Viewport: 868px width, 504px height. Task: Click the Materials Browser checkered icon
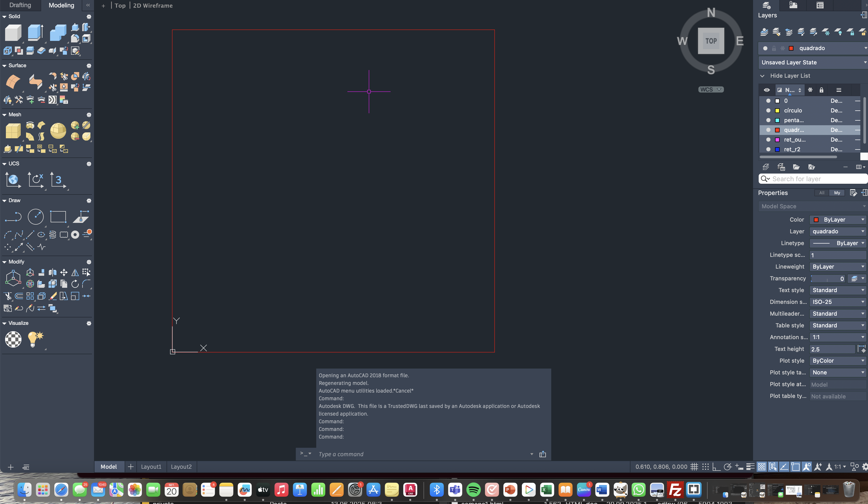pos(13,339)
